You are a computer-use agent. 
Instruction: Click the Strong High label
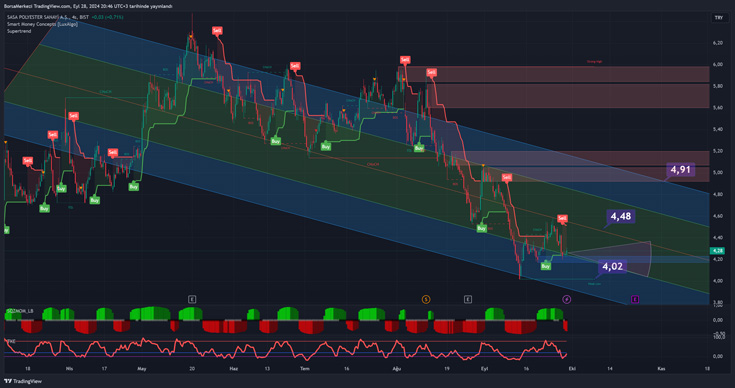(x=594, y=61)
